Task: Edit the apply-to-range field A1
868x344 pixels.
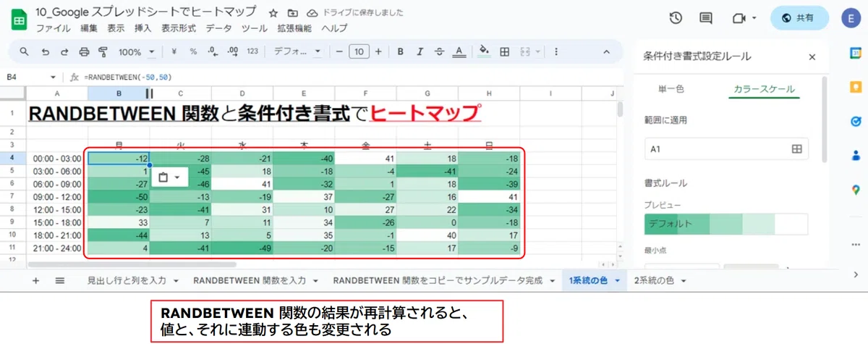Action: 726,148
